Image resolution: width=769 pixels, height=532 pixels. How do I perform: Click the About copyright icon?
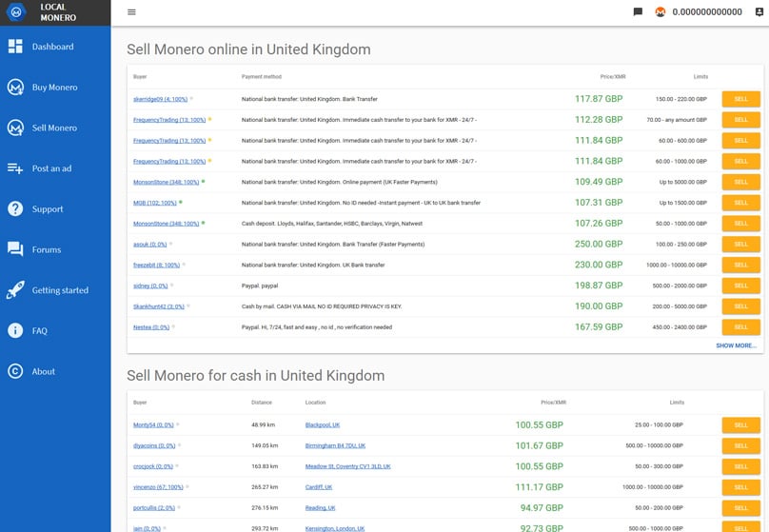[x=15, y=371]
